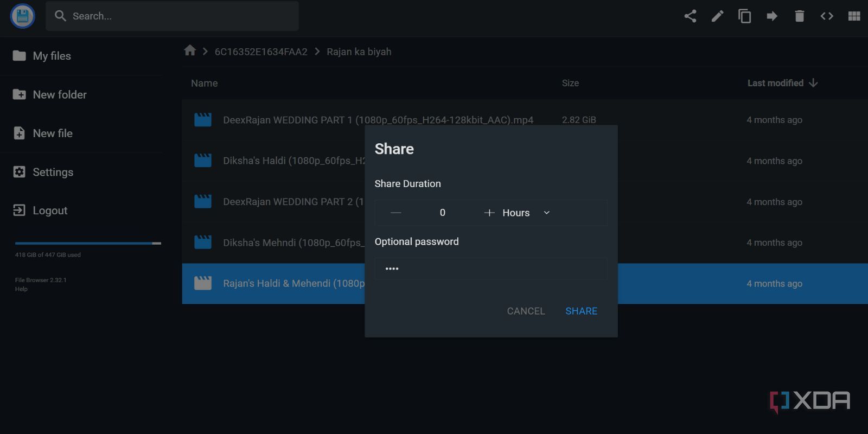Click the share duration number field
This screenshot has height=434, width=868.
[x=442, y=213]
